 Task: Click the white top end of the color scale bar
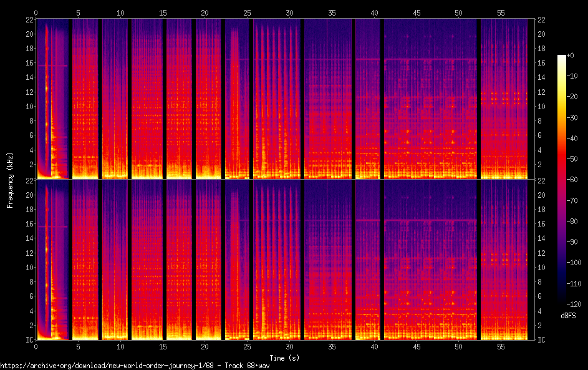(562, 57)
